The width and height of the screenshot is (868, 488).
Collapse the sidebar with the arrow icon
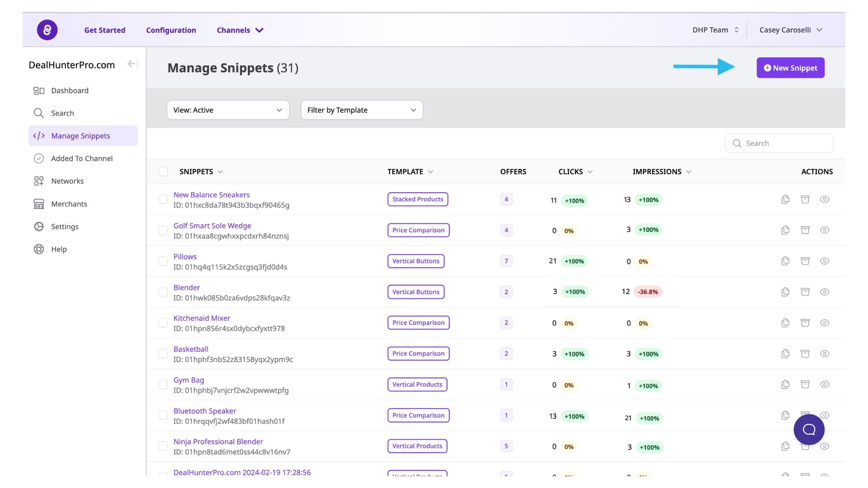[x=132, y=64]
